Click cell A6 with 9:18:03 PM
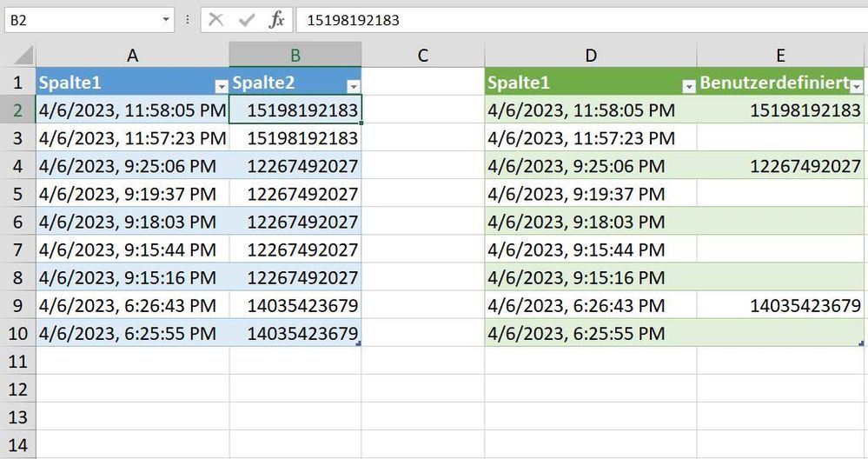This screenshot has height=459, width=868. (132, 222)
